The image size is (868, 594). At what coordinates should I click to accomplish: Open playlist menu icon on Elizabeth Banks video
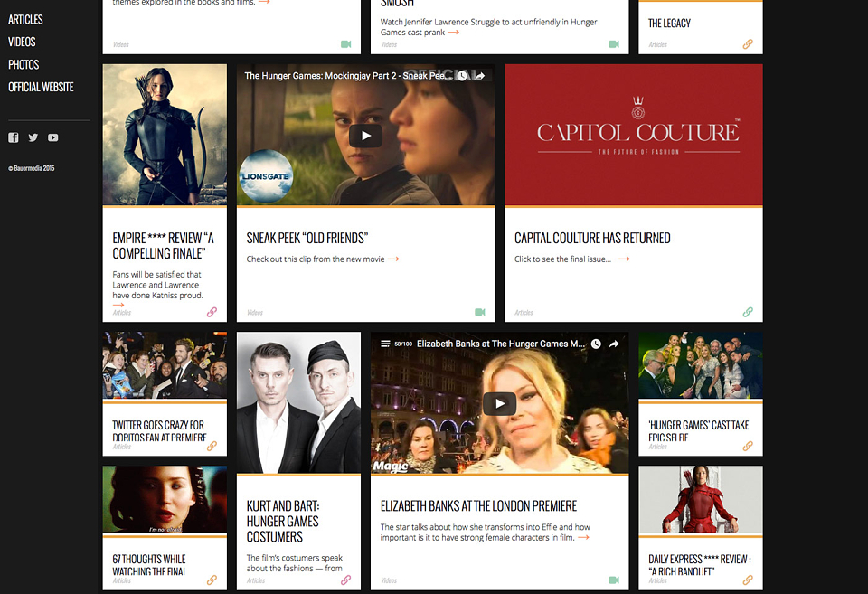pyautogui.click(x=385, y=344)
